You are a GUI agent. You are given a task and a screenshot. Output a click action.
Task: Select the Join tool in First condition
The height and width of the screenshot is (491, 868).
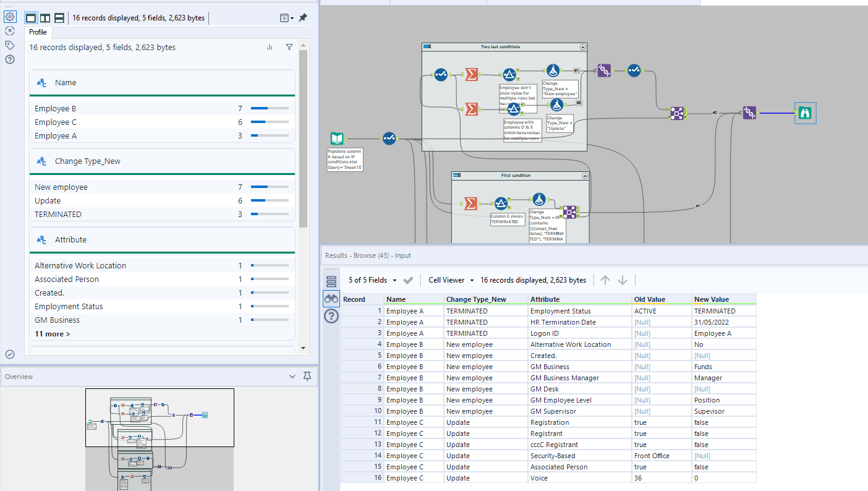click(x=569, y=212)
